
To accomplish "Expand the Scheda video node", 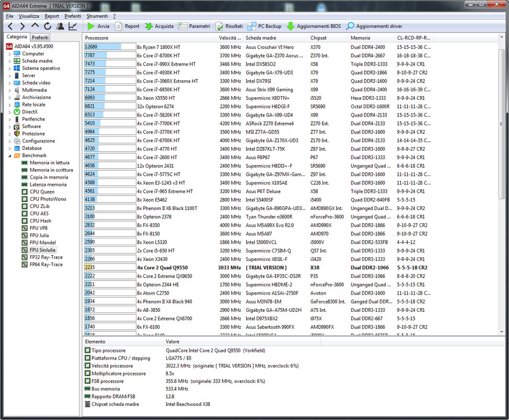I will point(10,83).
